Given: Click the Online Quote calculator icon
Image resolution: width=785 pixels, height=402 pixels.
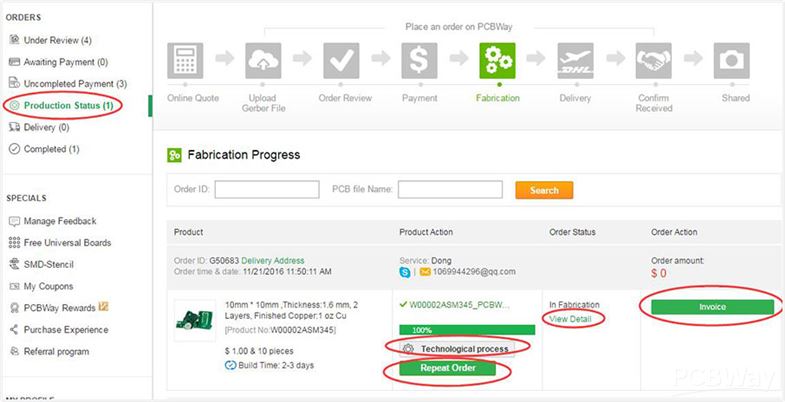Looking at the screenshot, I should tap(185, 61).
